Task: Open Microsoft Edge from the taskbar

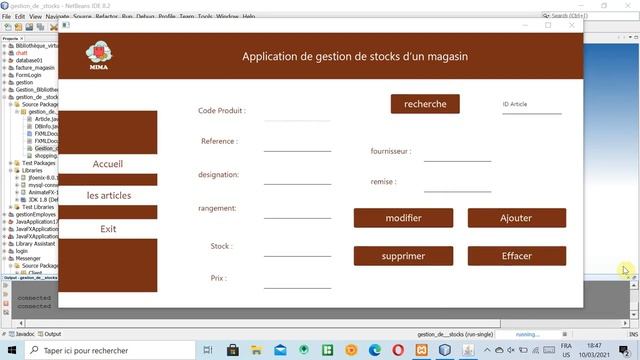Action: click(x=375, y=350)
